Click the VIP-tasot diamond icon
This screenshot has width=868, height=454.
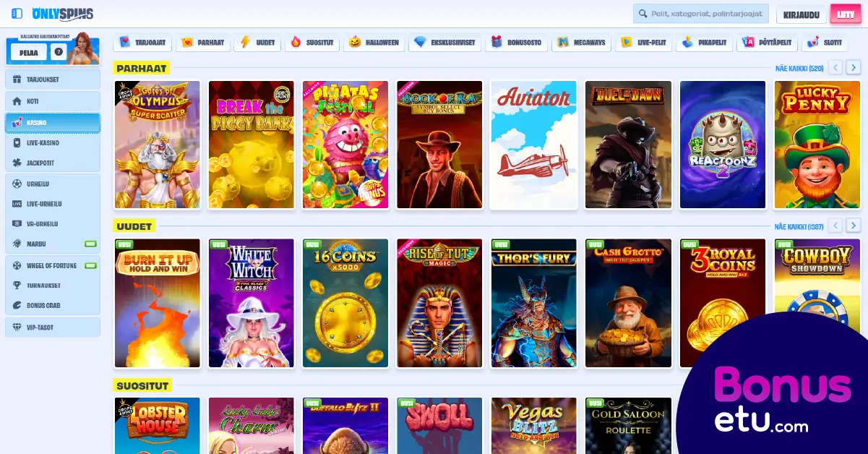coord(17,327)
